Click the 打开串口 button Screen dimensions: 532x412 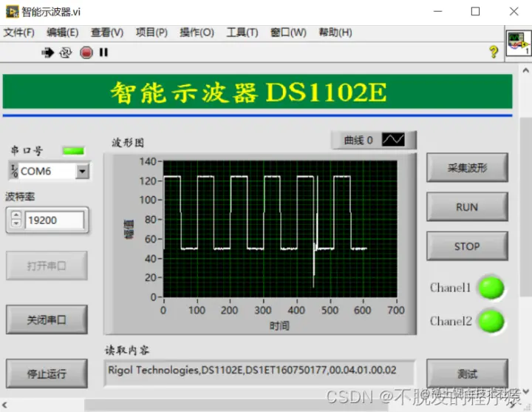pyautogui.click(x=47, y=266)
